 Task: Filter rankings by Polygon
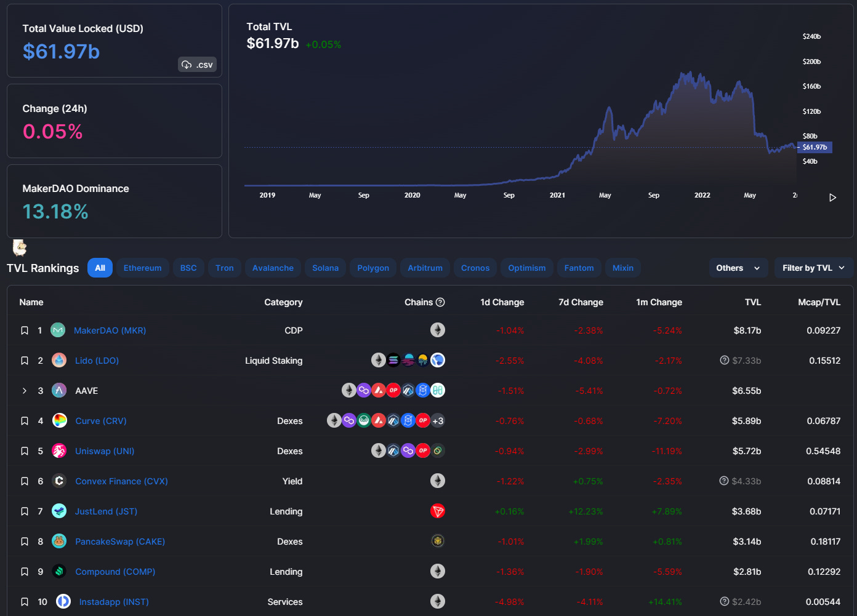point(373,268)
